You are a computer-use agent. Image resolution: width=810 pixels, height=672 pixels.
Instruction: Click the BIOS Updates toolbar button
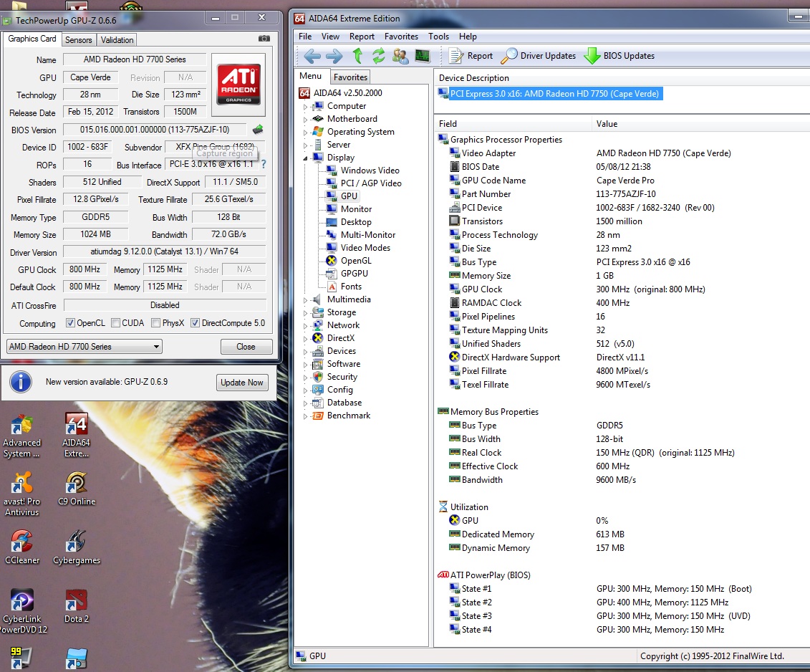[x=619, y=56]
